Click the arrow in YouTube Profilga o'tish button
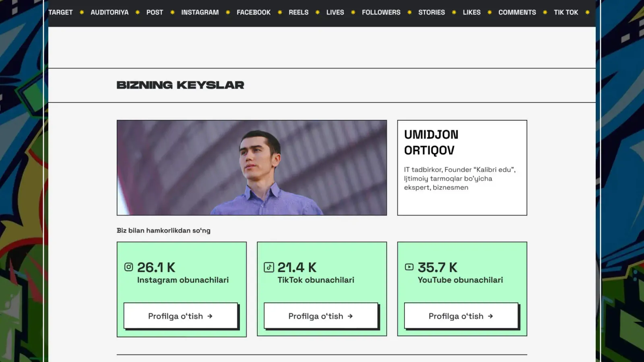Viewport: 644px width, 362px height. click(490, 316)
